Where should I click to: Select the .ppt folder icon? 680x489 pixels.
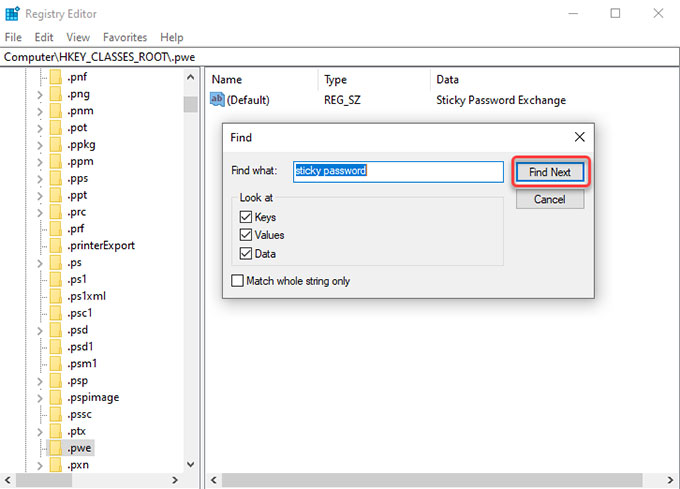(x=56, y=196)
